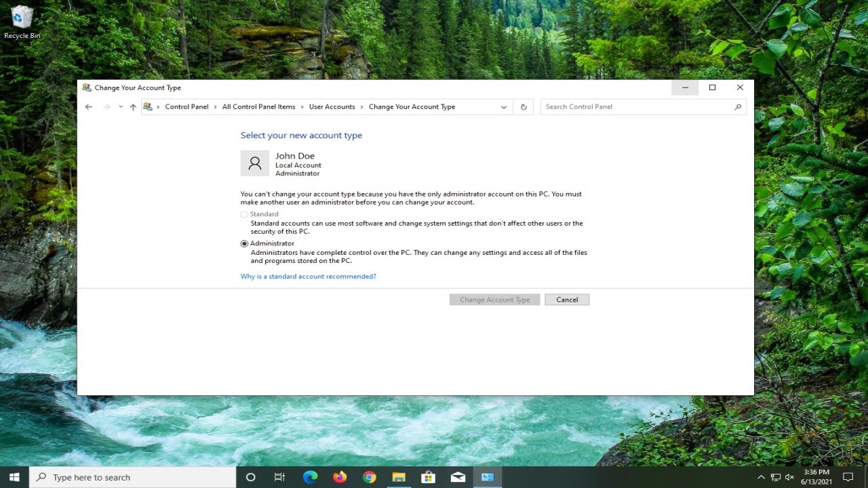
Task: Click Change Your Account Type breadcrumb
Action: 412,107
